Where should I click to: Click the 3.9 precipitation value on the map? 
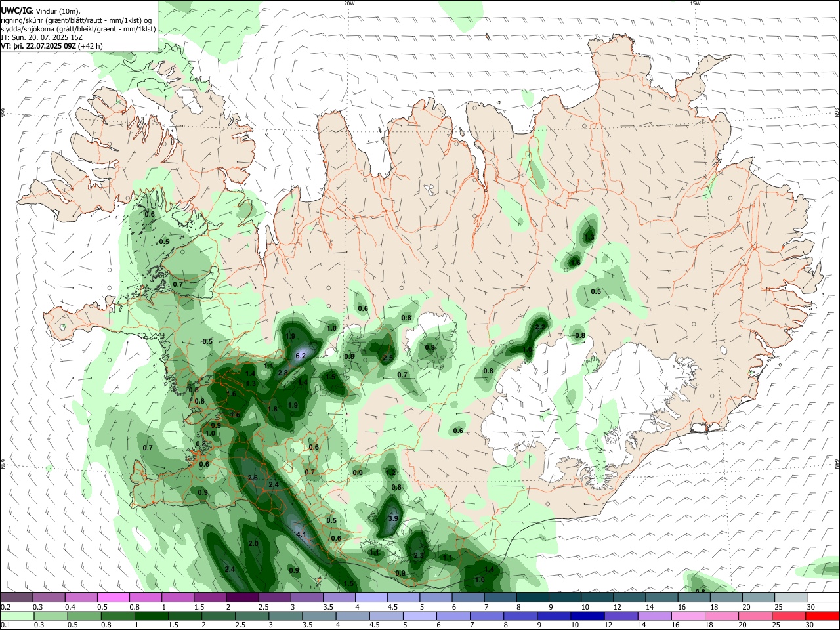coord(393,518)
